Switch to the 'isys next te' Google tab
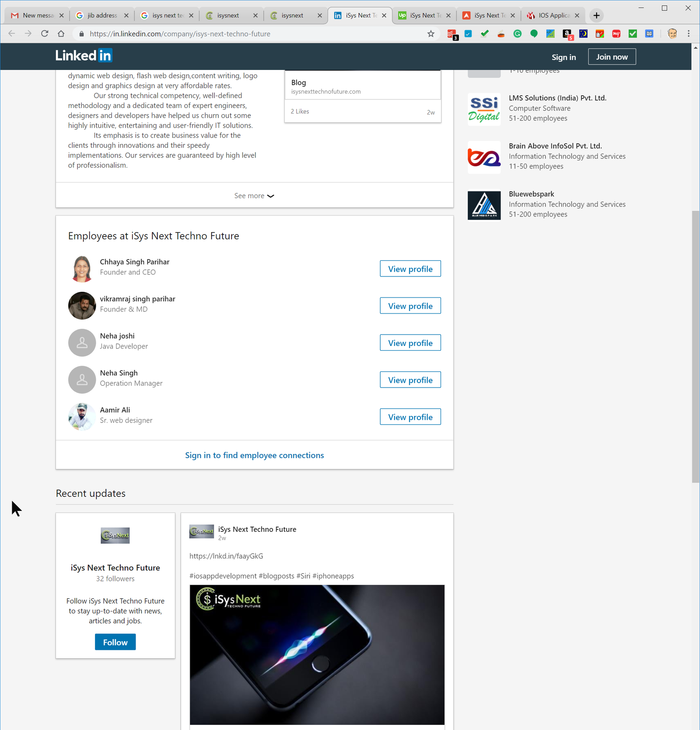The height and width of the screenshot is (730, 700). [167, 15]
